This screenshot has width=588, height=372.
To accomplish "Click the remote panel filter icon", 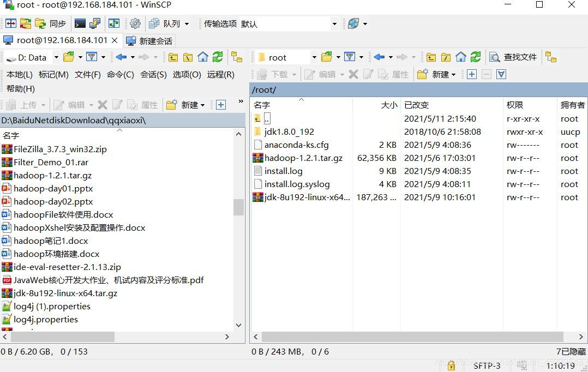I will tap(350, 57).
